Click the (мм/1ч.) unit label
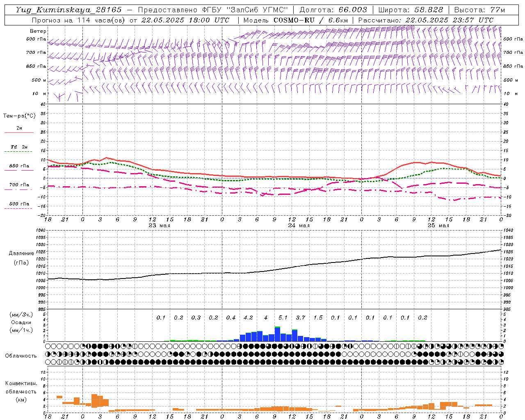Screen dimensions: 525x420 [21, 330]
